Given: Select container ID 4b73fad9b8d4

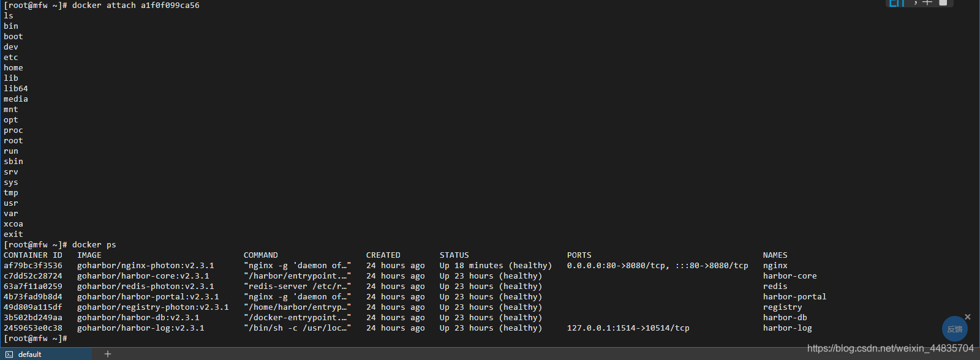Looking at the screenshot, I should 33,297.
